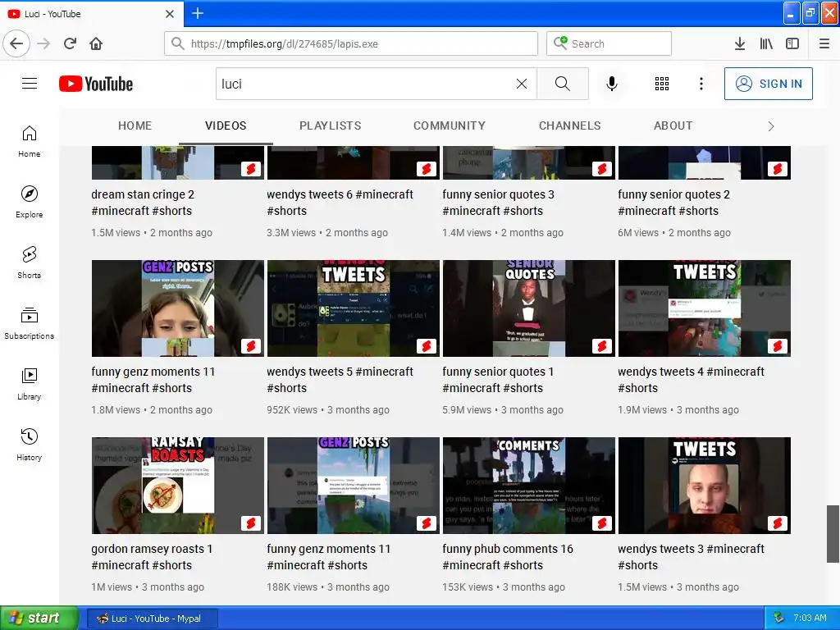The width and height of the screenshot is (840, 630).
Task: Click the browser address bar URL
Action: 351,43
